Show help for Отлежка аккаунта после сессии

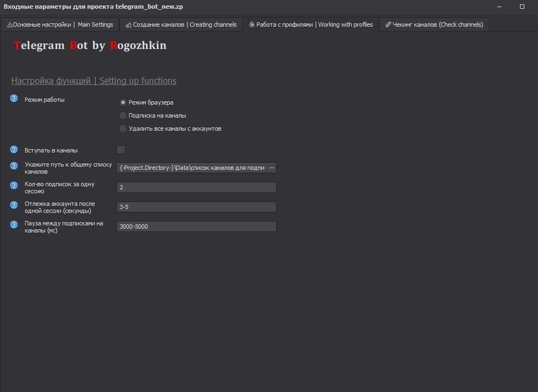point(14,205)
